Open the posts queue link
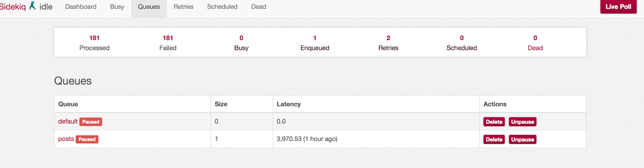Viewport: 644px width, 168px height. 66,139
